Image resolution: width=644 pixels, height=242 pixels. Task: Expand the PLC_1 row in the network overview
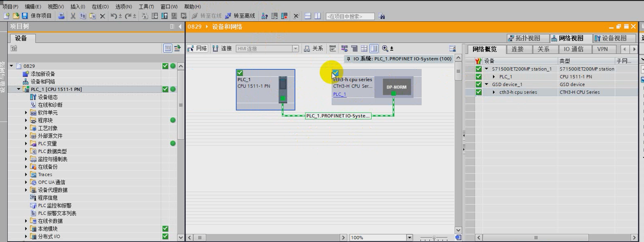click(x=494, y=77)
